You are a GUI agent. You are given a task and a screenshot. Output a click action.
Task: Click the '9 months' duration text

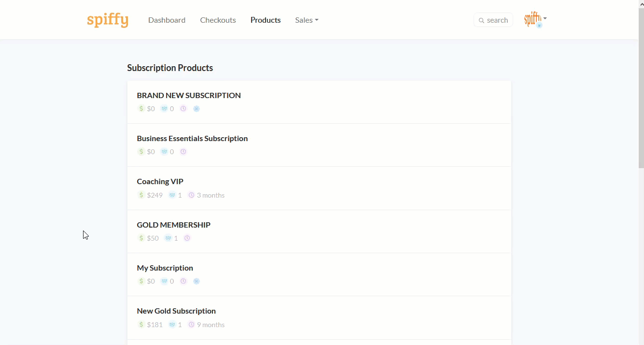(210, 325)
